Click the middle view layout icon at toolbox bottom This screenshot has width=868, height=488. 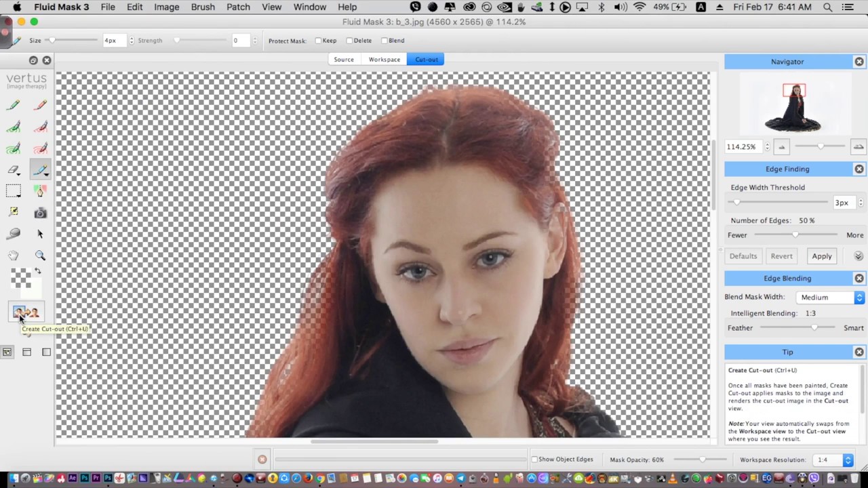point(26,352)
